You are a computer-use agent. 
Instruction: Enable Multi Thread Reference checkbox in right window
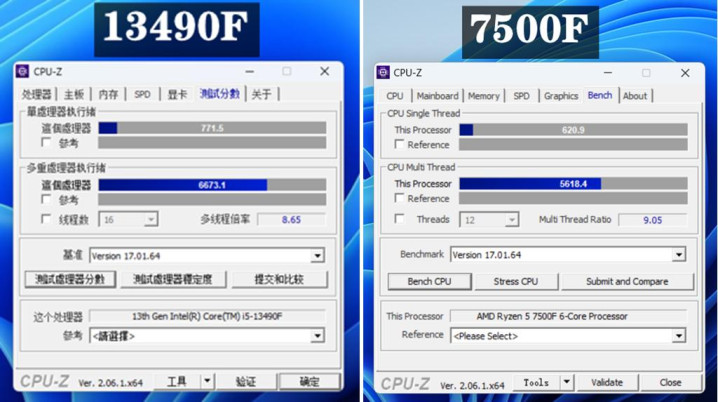click(399, 198)
